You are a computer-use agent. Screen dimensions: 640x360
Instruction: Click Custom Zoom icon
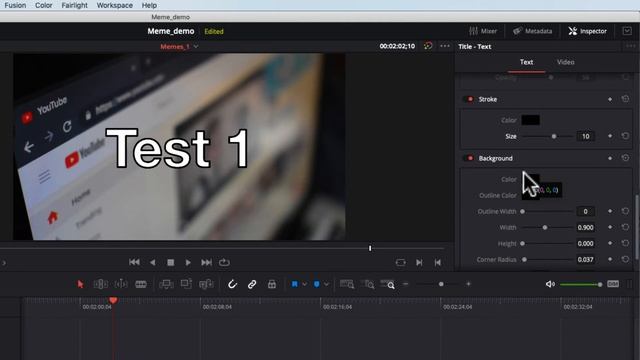pyautogui.click(x=387, y=284)
